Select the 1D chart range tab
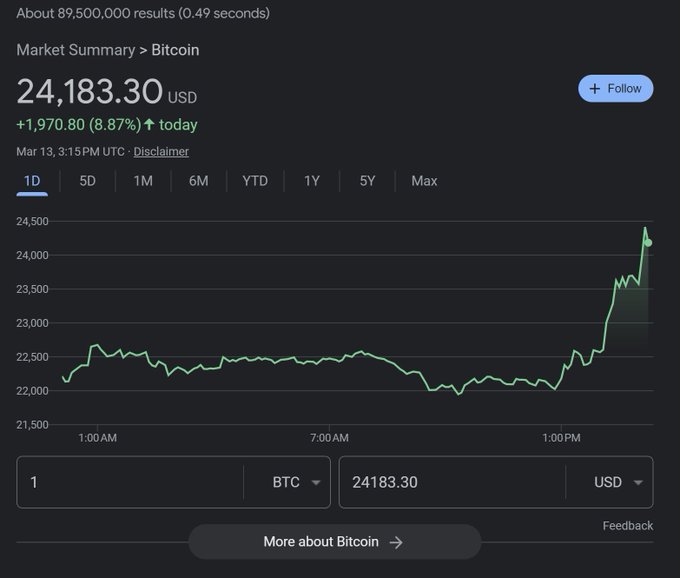Image resolution: width=680 pixels, height=578 pixels. tap(32, 181)
